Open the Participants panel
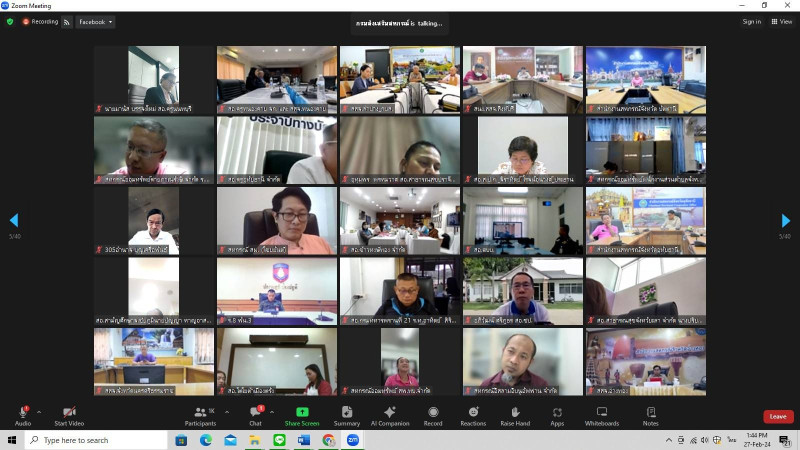 pos(200,415)
